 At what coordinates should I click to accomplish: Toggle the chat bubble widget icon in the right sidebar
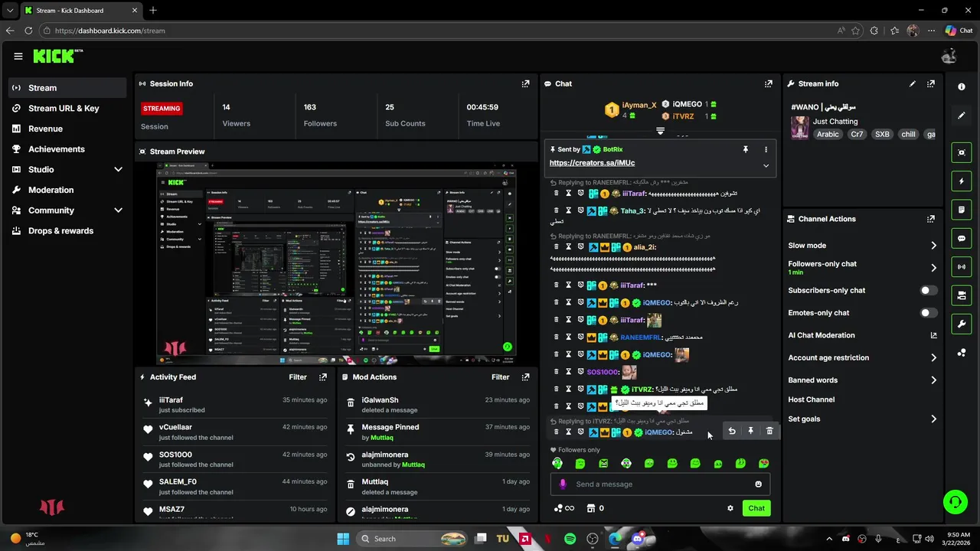coord(962,238)
